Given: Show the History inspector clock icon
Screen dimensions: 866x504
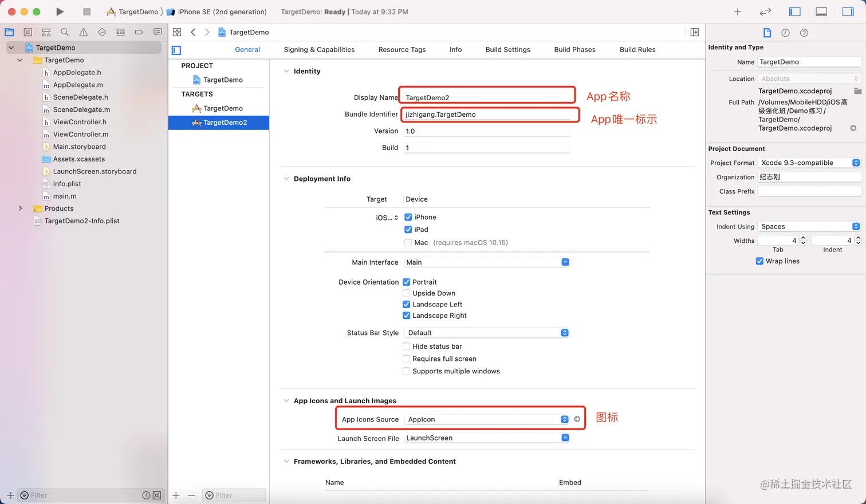Looking at the screenshot, I should pyautogui.click(x=786, y=33).
